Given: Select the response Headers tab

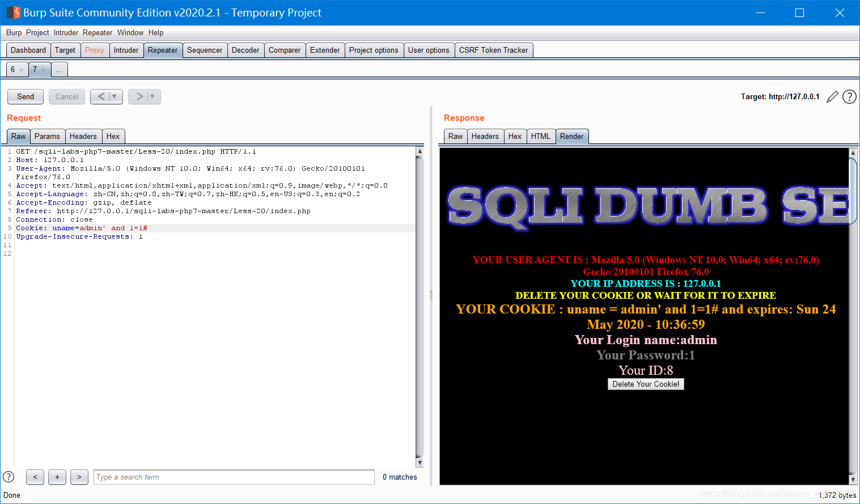Looking at the screenshot, I should (x=485, y=136).
